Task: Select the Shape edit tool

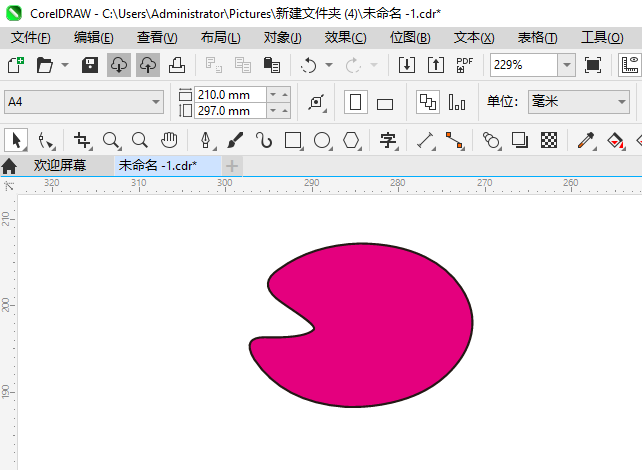Action: 46,140
